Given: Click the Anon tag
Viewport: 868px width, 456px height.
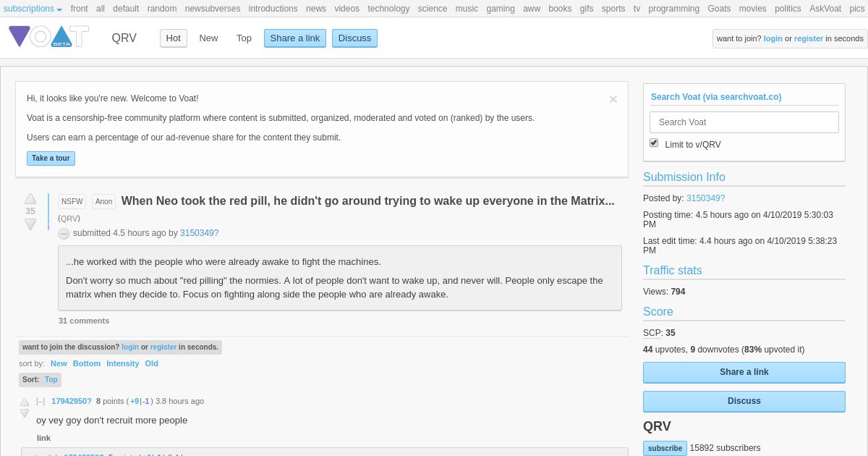Looking at the screenshot, I should tap(103, 201).
